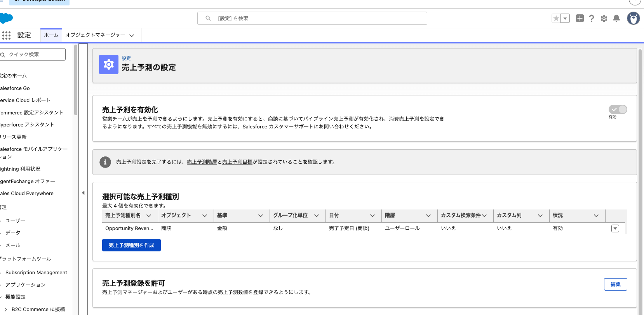Open the notifications bell
The image size is (644, 315).
click(x=616, y=18)
